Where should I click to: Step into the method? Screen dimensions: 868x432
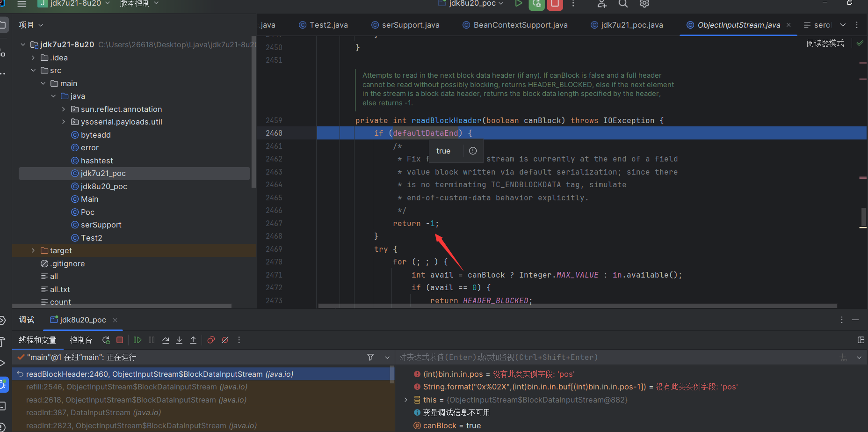tap(179, 340)
